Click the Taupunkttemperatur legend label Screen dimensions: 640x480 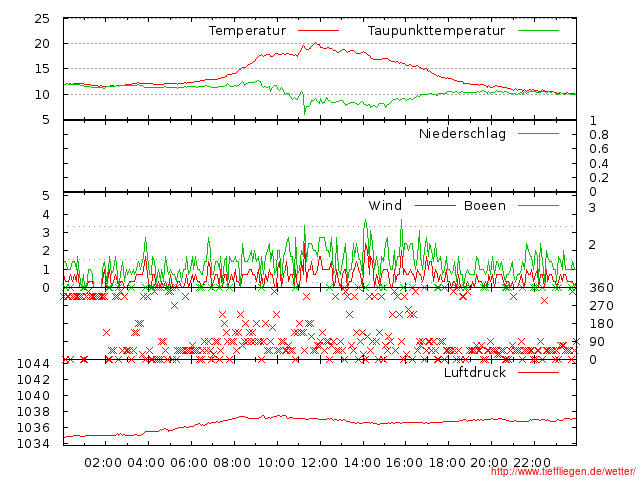coord(436,31)
